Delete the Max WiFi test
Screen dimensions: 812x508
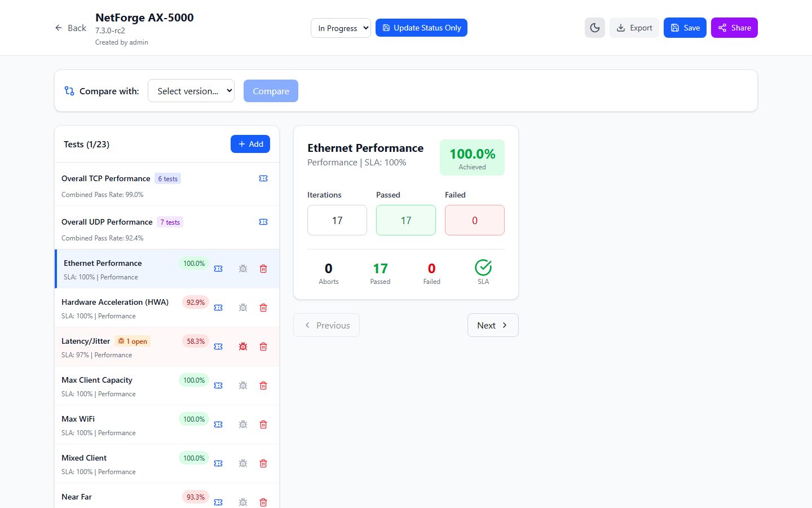263,424
